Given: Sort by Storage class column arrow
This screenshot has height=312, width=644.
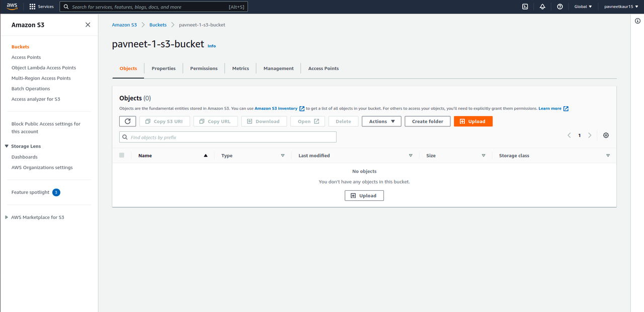Looking at the screenshot, I should (x=608, y=155).
